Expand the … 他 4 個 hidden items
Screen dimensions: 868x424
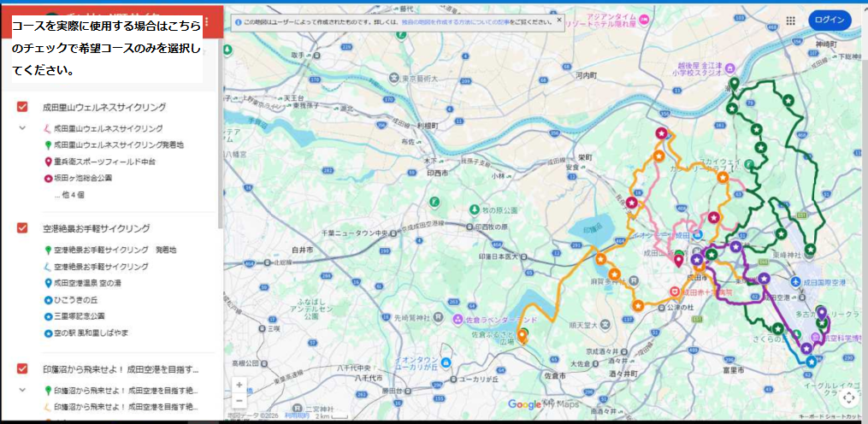coord(69,195)
